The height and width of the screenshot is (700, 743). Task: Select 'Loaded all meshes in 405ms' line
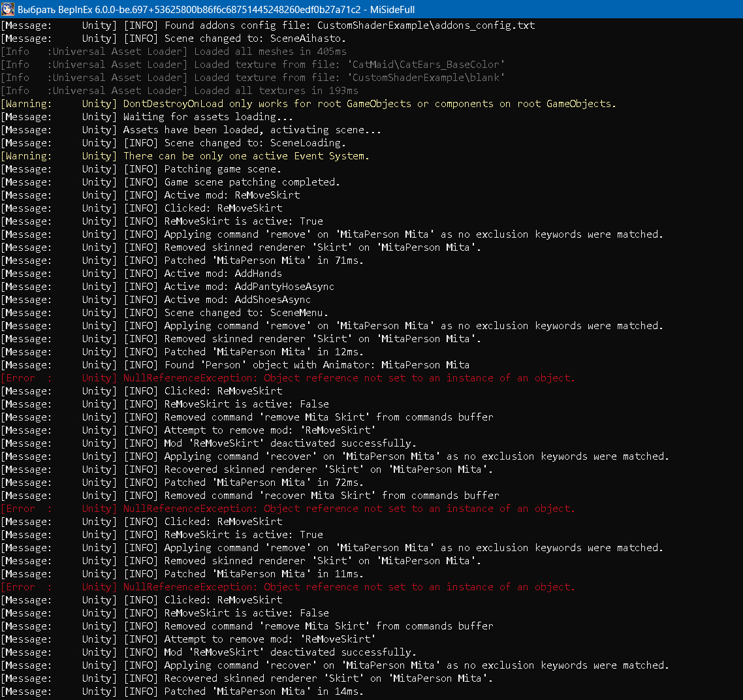click(x=270, y=52)
